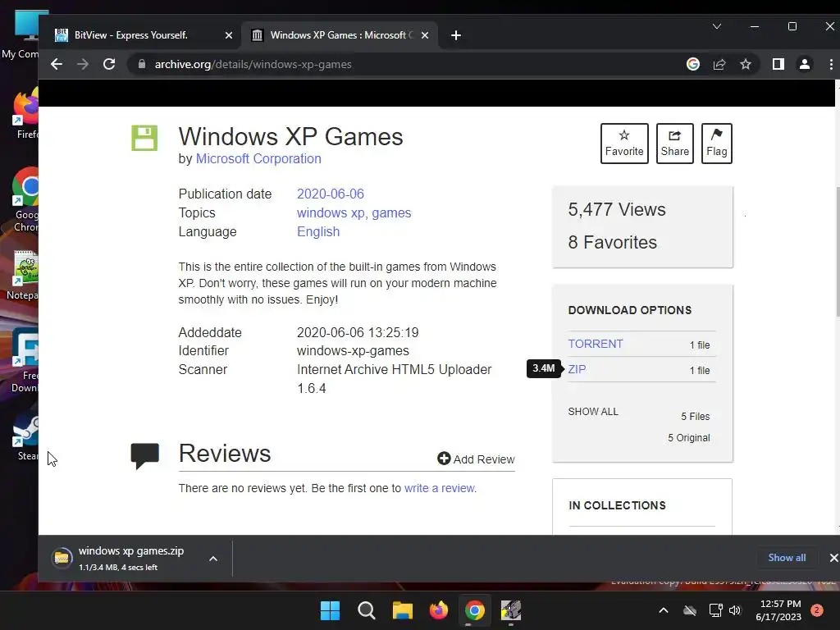The height and width of the screenshot is (630, 840).
Task: Open the clock showing 12:57 PM
Action: 778,610
